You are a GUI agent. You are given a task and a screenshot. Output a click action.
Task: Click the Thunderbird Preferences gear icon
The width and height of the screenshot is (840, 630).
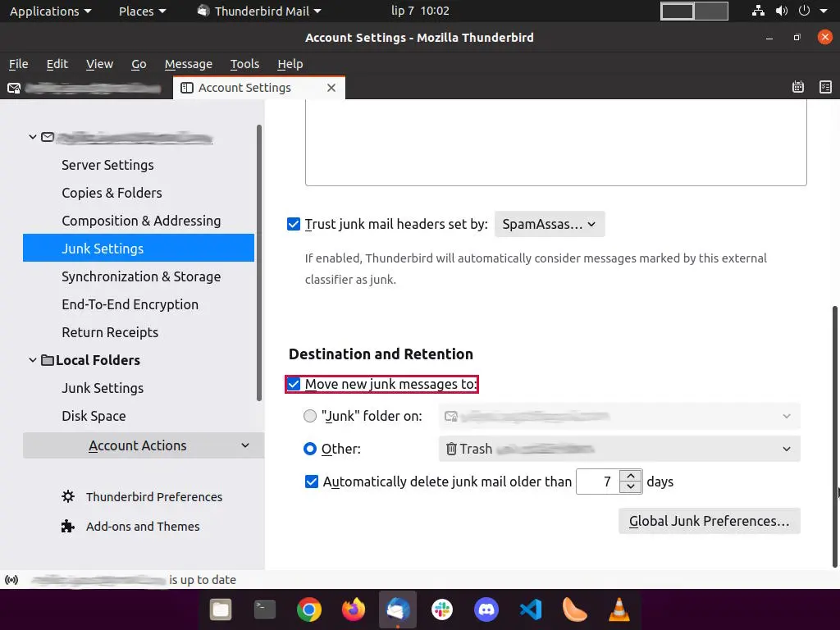click(69, 497)
